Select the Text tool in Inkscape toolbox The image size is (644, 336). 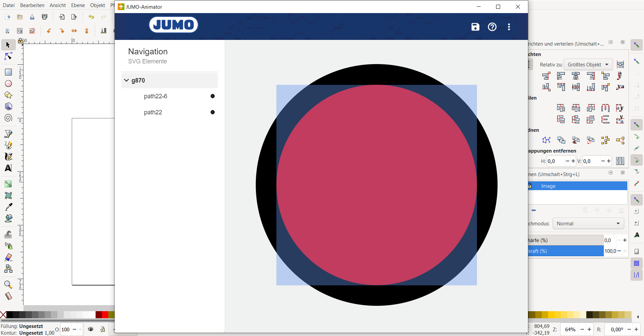(8, 168)
